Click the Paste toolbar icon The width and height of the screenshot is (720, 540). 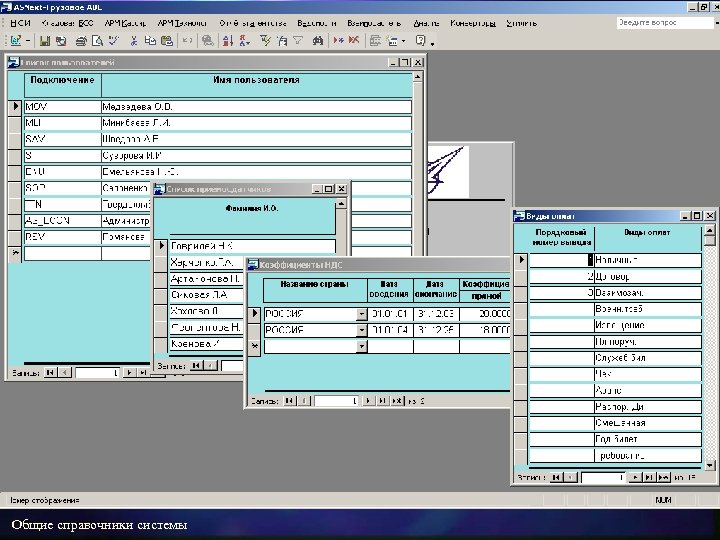tap(167, 40)
